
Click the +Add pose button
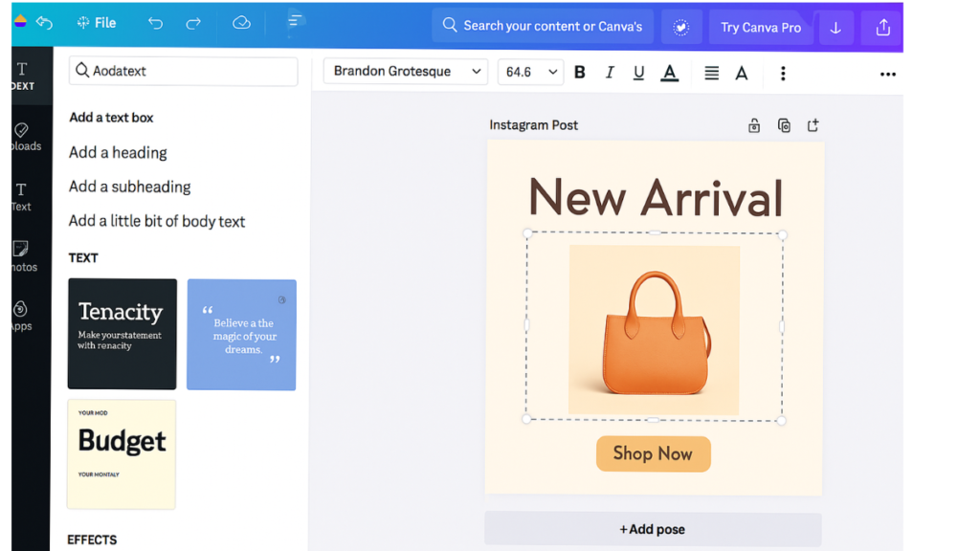pyautogui.click(x=653, y=529)
